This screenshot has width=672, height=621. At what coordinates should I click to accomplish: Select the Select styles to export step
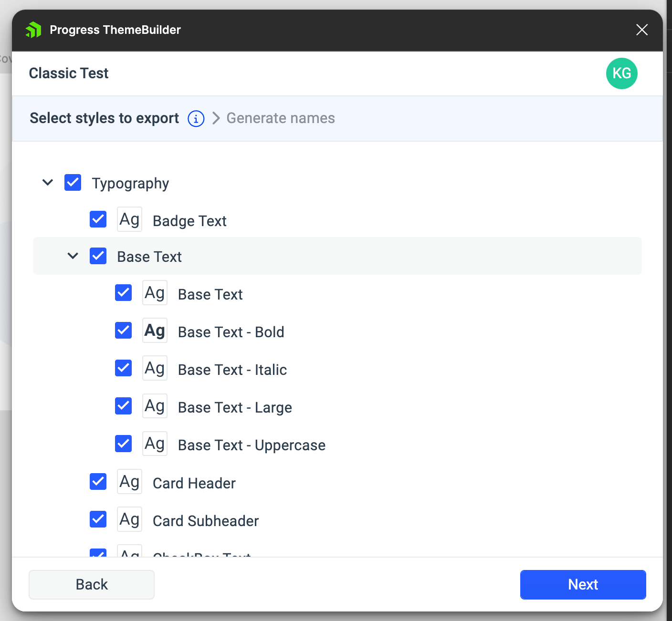(105, 118)
